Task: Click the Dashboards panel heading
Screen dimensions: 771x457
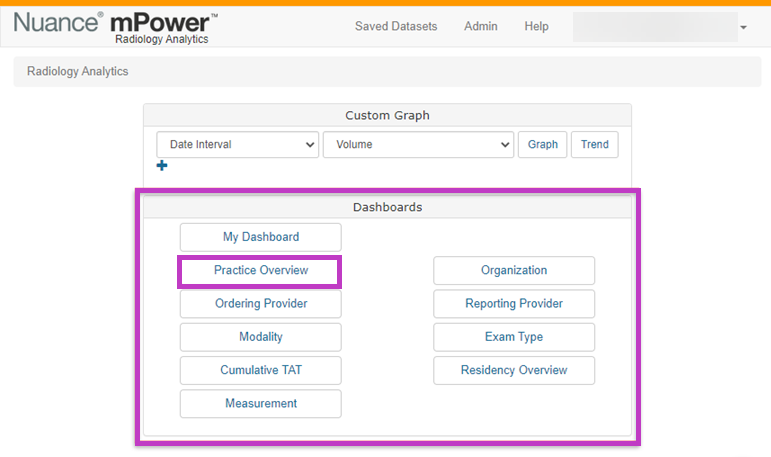Action: click(387, 207)
